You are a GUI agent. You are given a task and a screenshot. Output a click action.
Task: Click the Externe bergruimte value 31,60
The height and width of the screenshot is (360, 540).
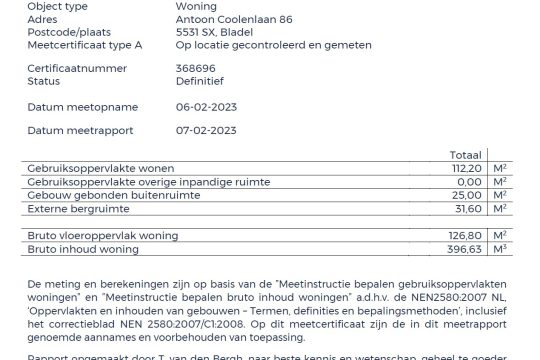468,209
